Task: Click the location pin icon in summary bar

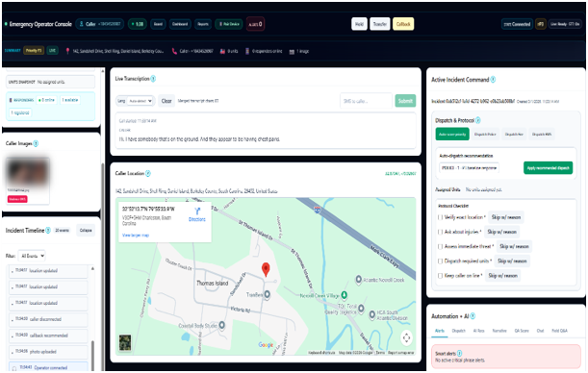Action: (67, 51)
